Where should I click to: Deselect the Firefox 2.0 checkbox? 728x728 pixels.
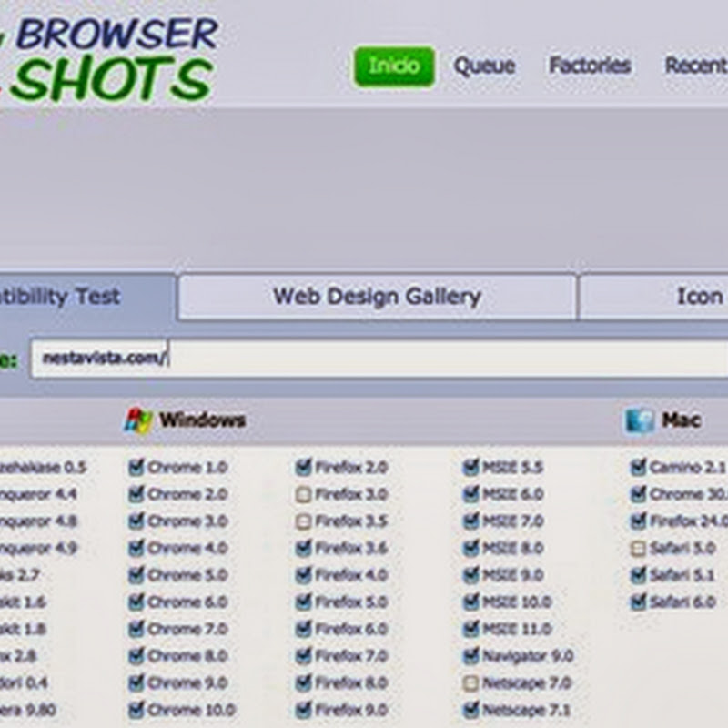coord(304,468)
